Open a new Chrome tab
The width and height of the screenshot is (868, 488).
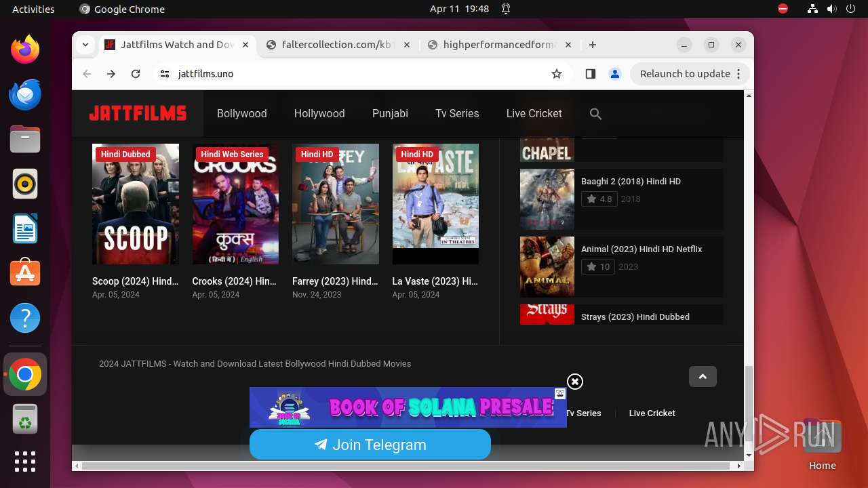pyautogui.click(x=593, y=45)
